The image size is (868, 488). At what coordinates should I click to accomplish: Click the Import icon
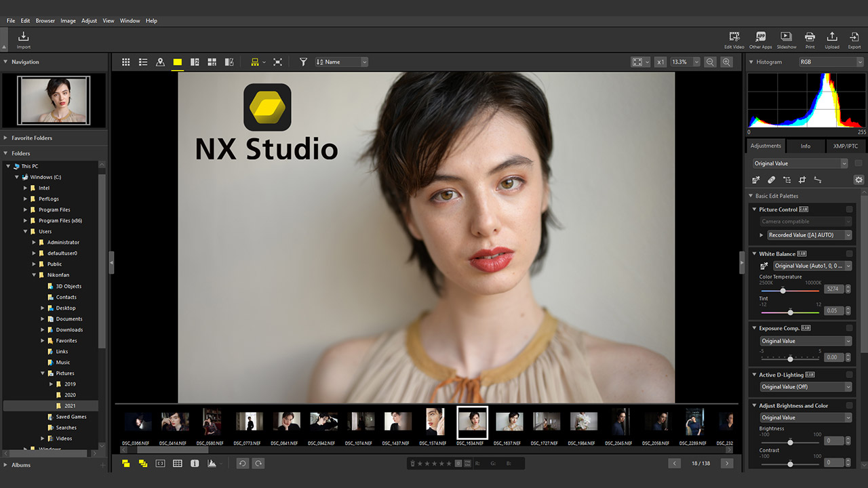click(24, 38)
